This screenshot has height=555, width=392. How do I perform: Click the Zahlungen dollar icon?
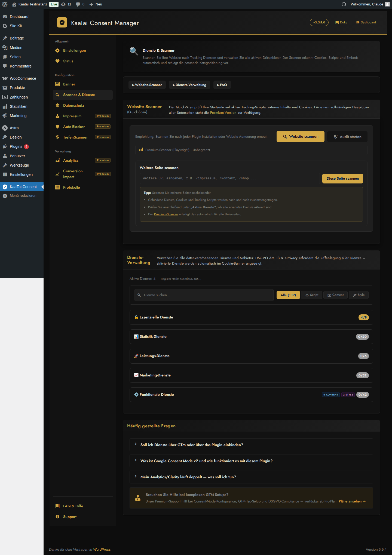5,97
